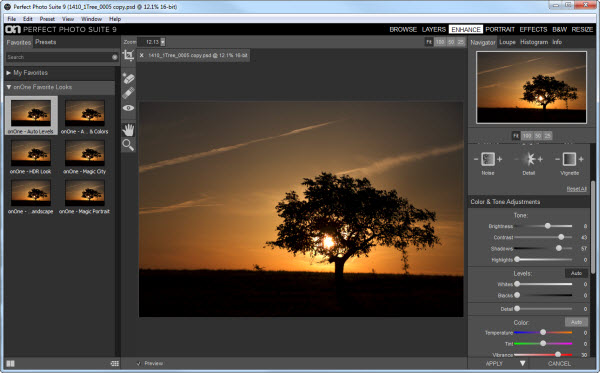Click the CANCEL button

[x=559, y=363]
